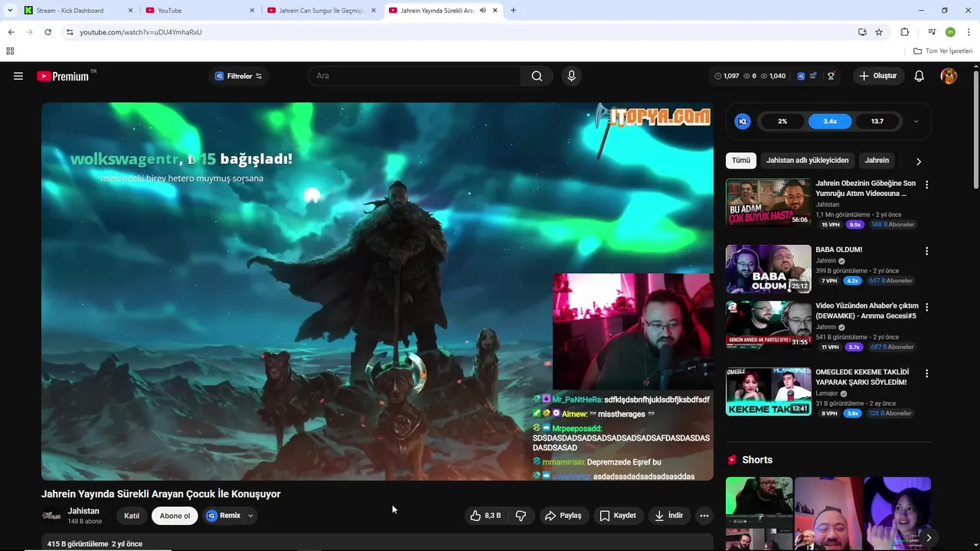Open notifications bell
Screen dimensions: 980x551
point(920,76)
